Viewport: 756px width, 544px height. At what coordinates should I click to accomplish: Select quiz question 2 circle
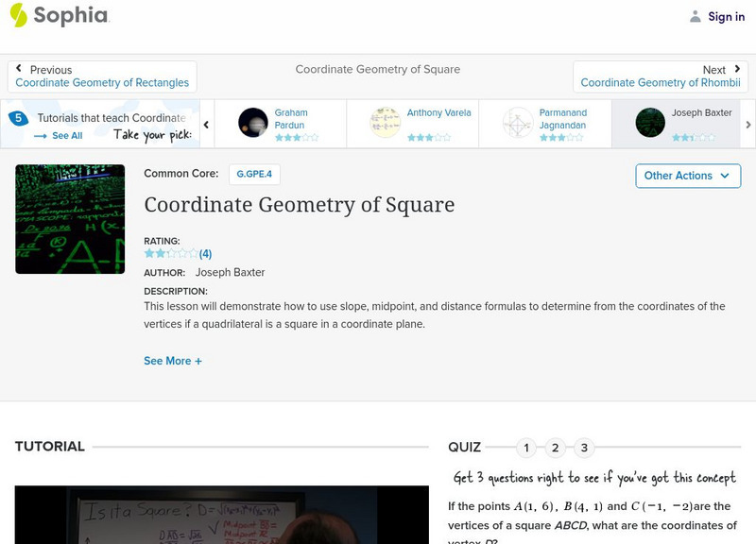click(x=555, y=448)
